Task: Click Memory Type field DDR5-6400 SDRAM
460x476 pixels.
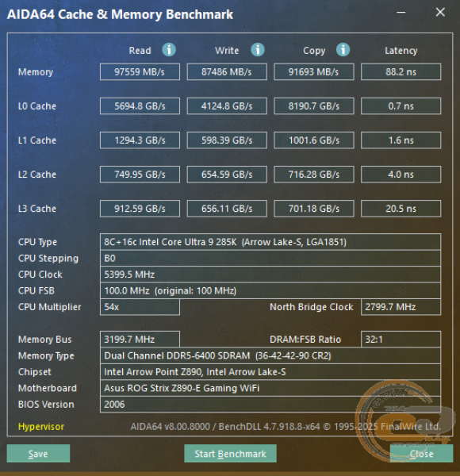Action: tap(270, 355)
